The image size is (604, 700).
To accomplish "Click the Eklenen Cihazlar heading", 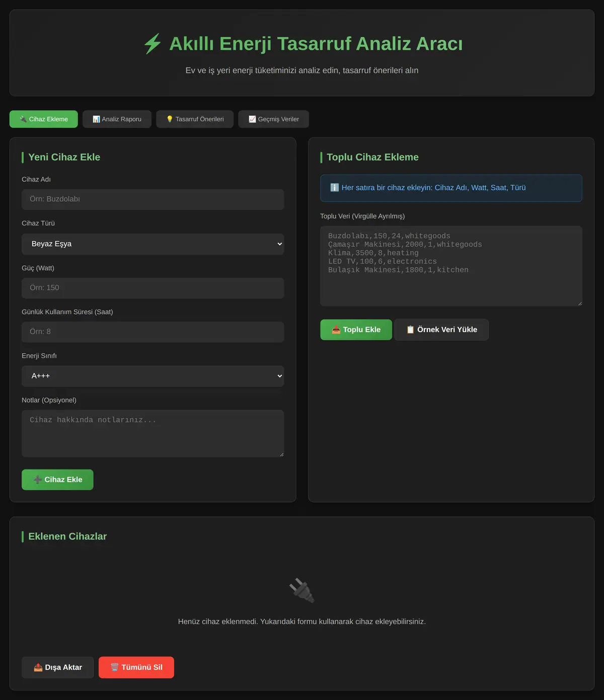I will point(67,536).
